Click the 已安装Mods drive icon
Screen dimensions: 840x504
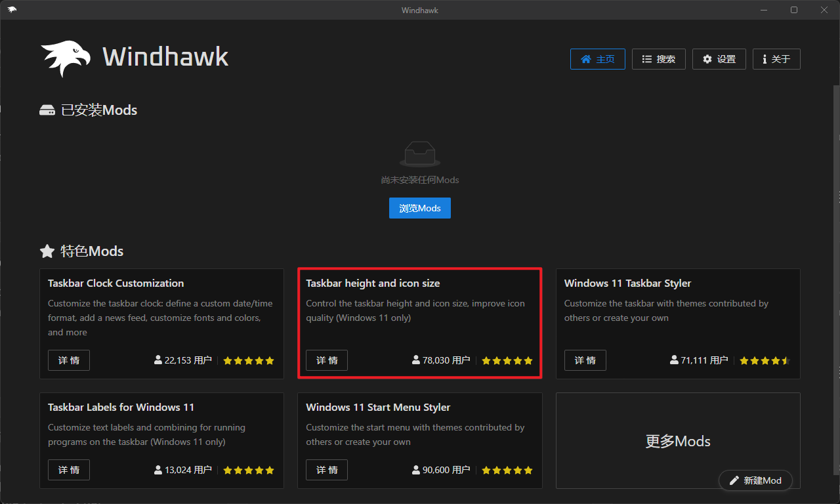pos(47,110)
